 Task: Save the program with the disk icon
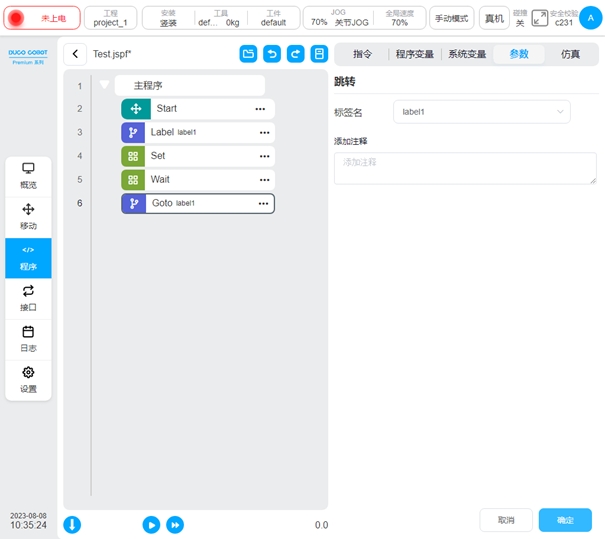[320, 54]
